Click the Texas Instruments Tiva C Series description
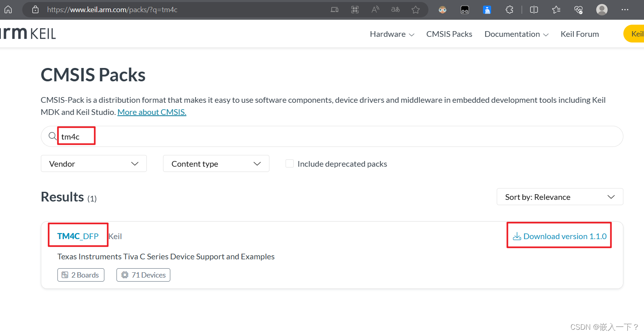Image resolution: width=644 pixels, height=335 pixels. (x=166, y=257)
